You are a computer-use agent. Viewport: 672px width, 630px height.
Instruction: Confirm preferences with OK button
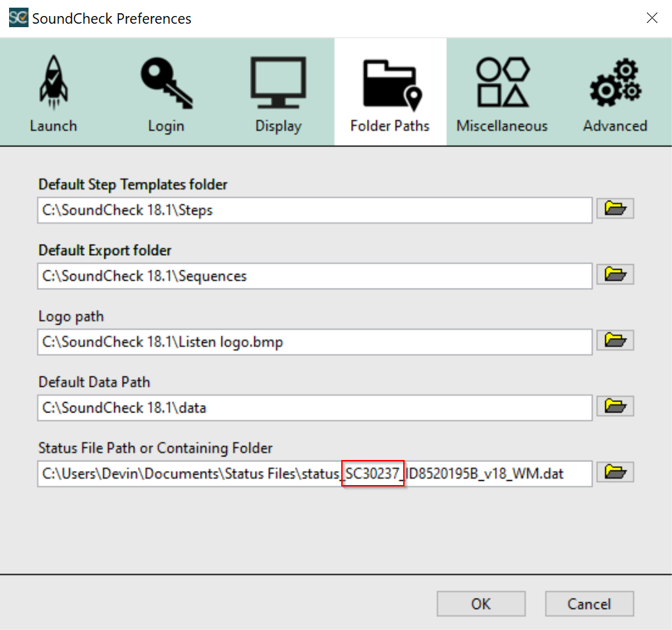click(481, 604)
